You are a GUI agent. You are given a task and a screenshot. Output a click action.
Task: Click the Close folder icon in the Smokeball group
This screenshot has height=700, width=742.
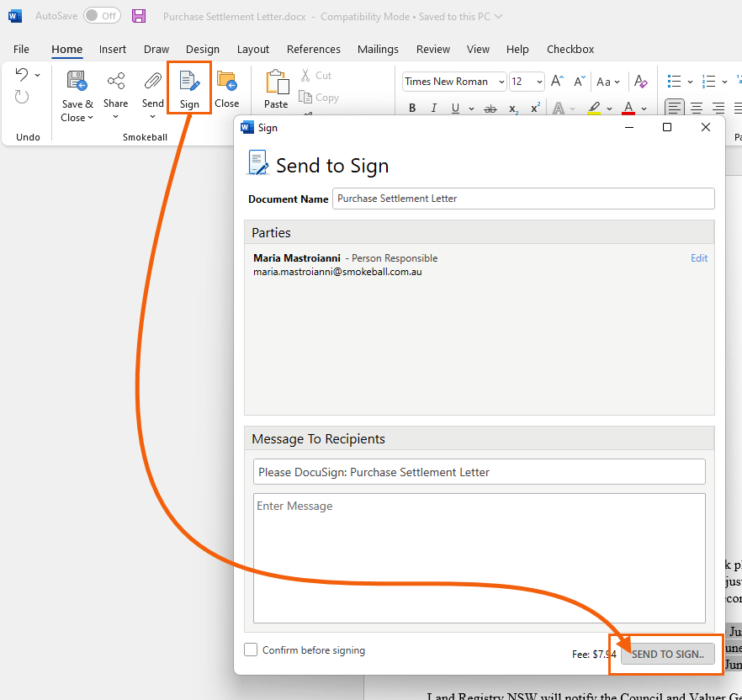[226, 81]
